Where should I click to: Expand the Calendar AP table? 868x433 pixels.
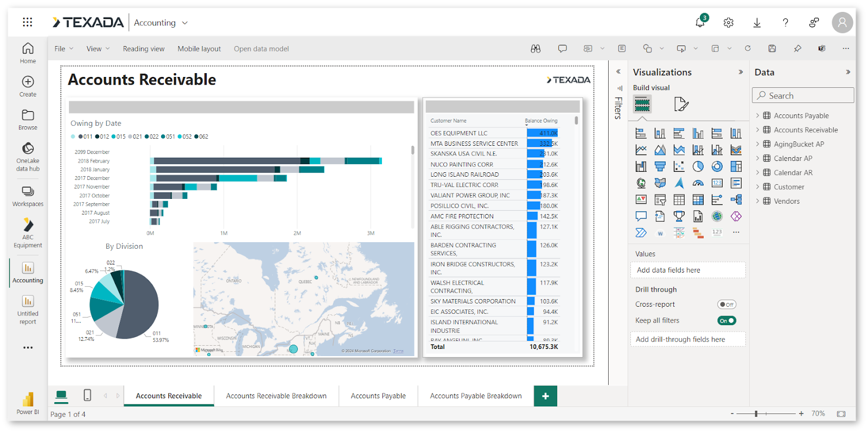click(758, 158)
